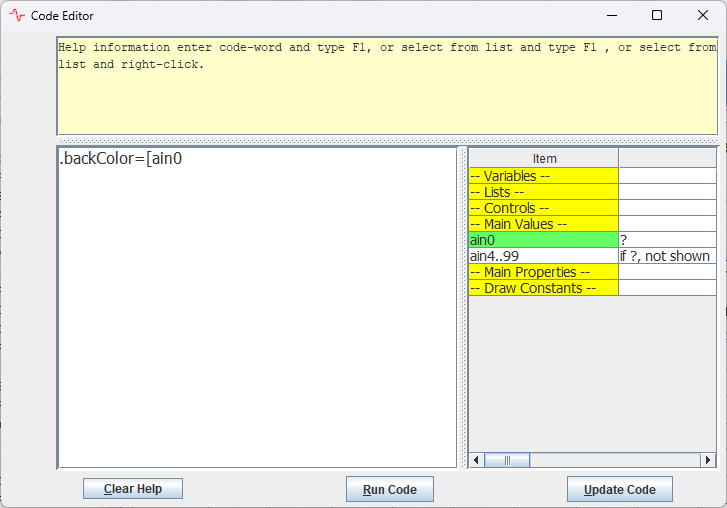Select the ain4..99 list row
Viewport: 727px width, 508px height.
click(x=543, y=256)
